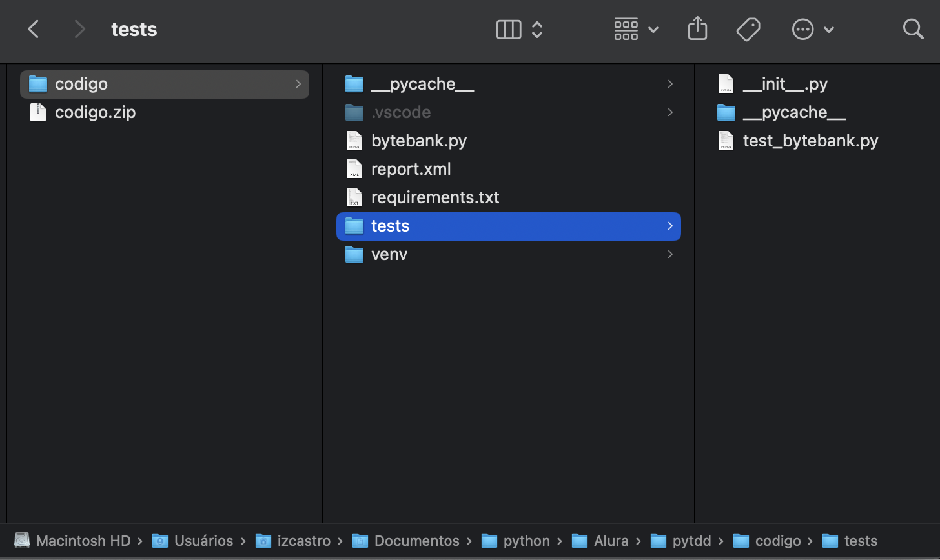Click Usuários in the path bar

[203, 541]
